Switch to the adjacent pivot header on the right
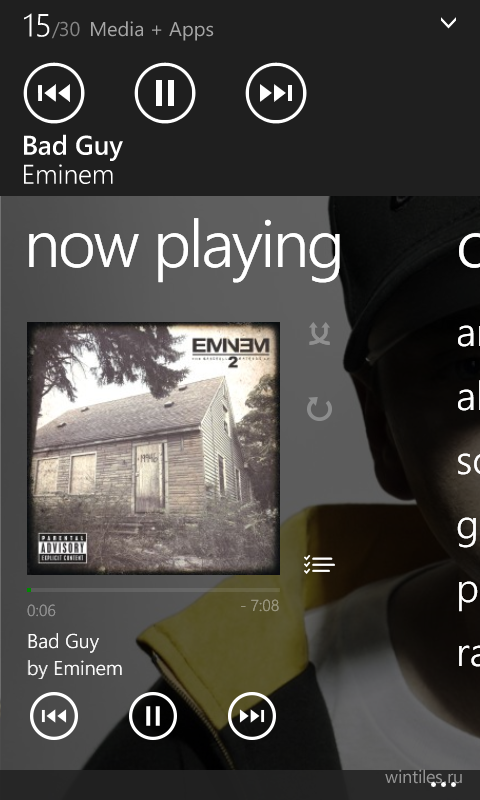Screen dimensions: 480x800 (468, 249)
